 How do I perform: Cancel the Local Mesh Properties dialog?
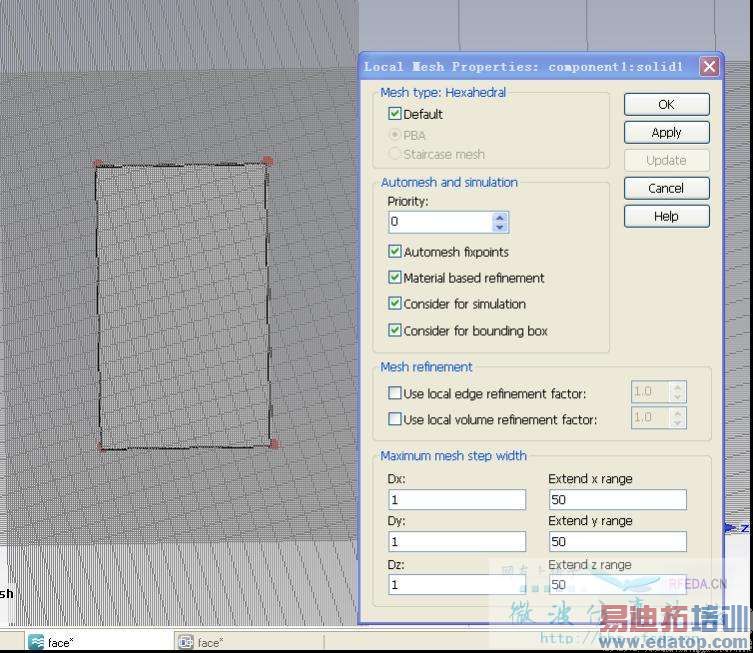[667, 188]
